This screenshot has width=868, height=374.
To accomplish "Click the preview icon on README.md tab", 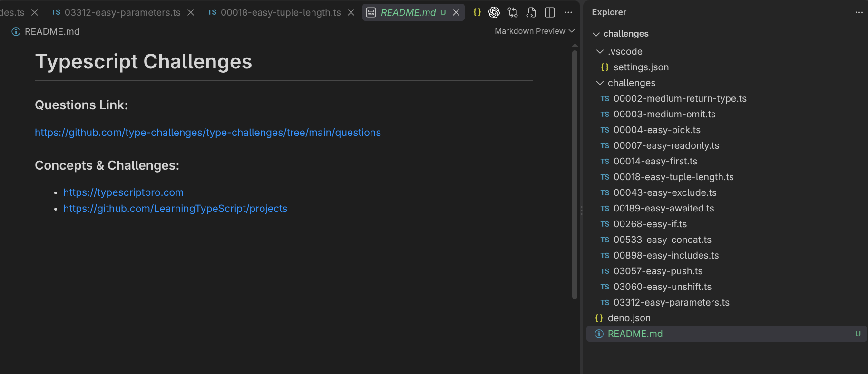I will coord(371,12).
